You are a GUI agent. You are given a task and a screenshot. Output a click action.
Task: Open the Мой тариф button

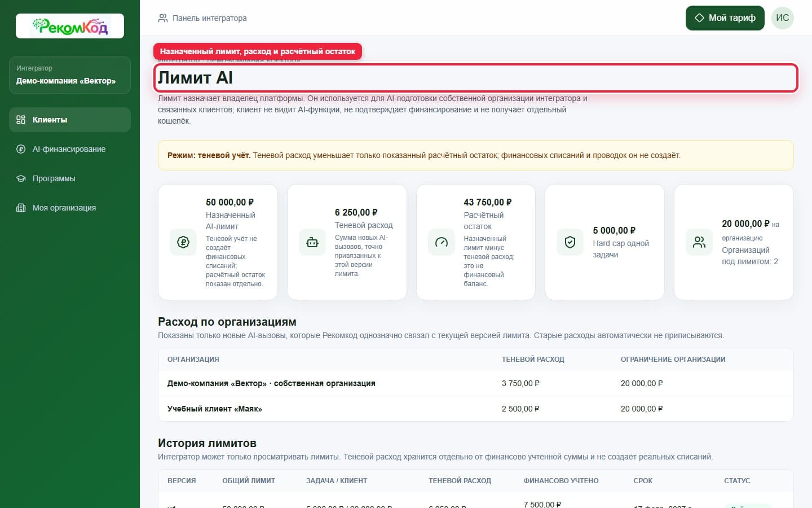[725, 18]
